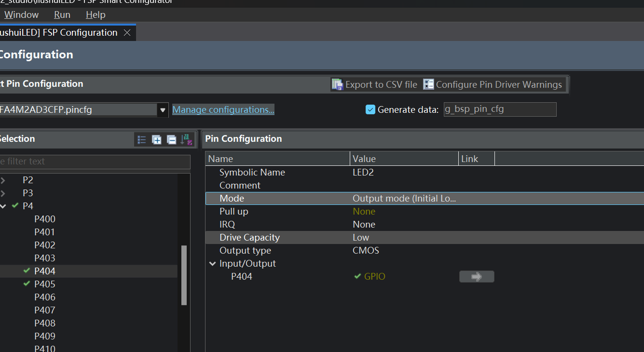The image size is (644, 352).
Task: Open the Window menu
Action: [x=21, y=15]
